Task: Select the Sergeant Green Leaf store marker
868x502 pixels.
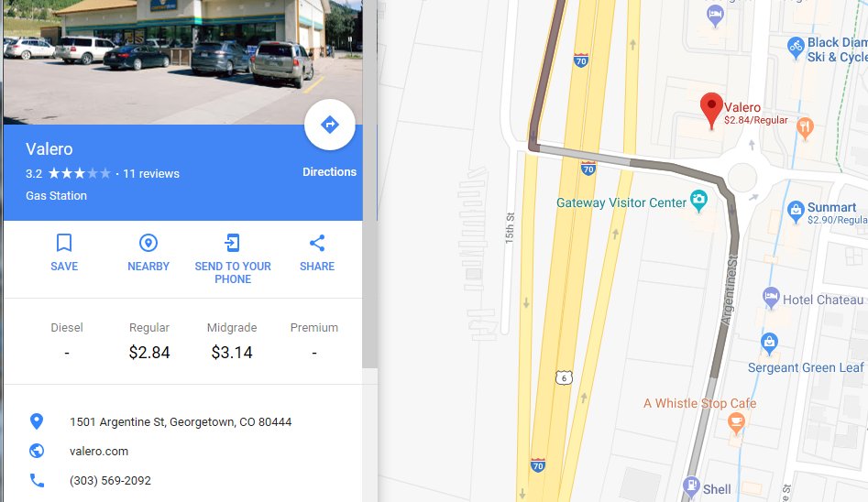Action: click(769, 344)
